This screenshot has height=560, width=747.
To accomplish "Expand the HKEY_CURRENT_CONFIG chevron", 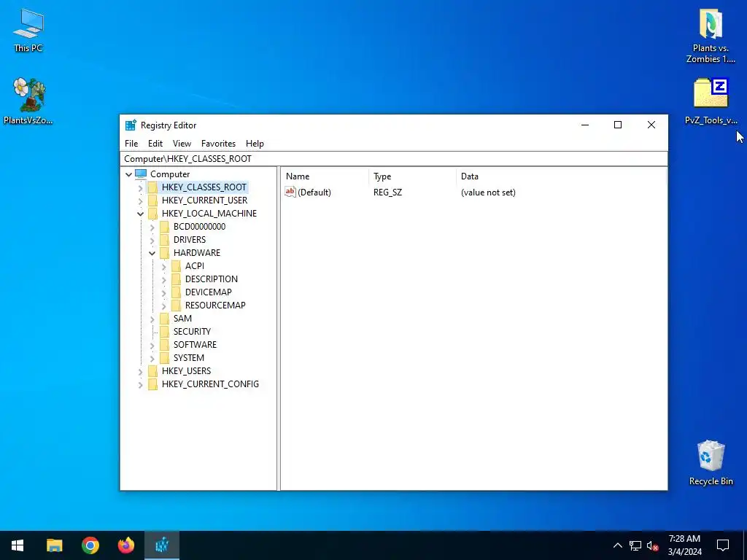I will [x=141, y=384].
